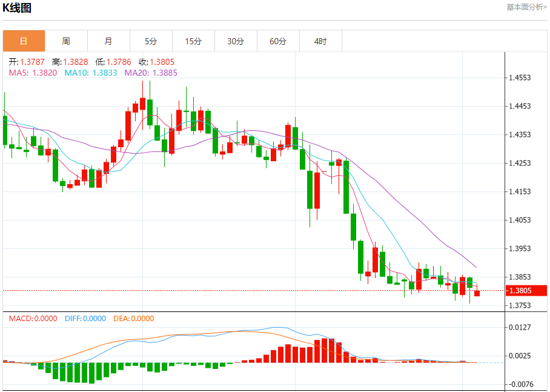Screen dimensions: 550x392
Task: Click the DIFF:0.0000 label
Action: tap(85, 319)
